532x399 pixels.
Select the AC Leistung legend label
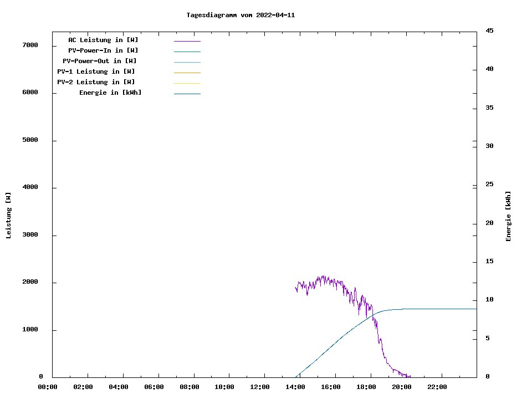click(103, 40)
